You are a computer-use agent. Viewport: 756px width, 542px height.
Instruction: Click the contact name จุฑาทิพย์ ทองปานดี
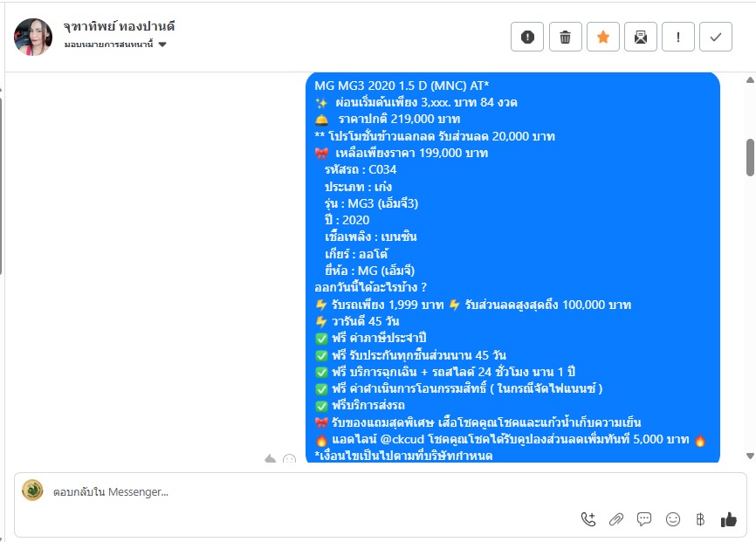click(x=119, y=26)
